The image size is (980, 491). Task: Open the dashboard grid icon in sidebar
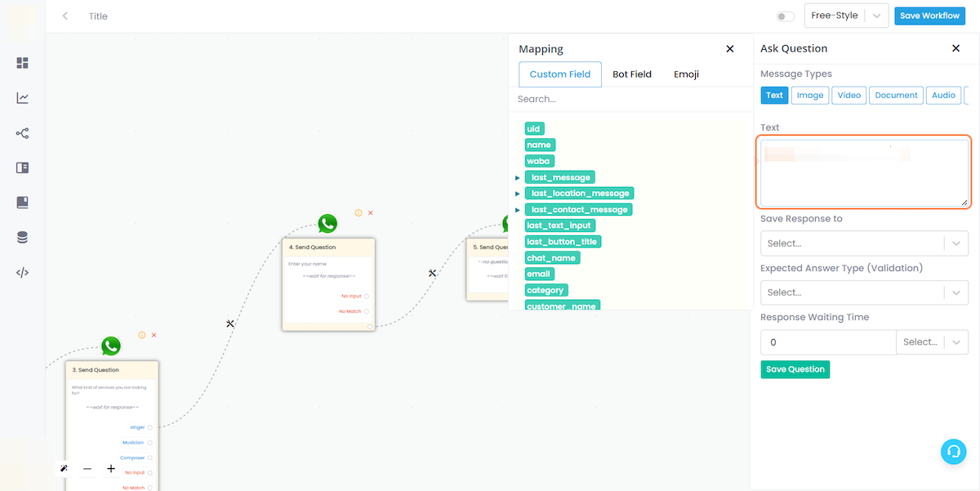click(22, 63)
